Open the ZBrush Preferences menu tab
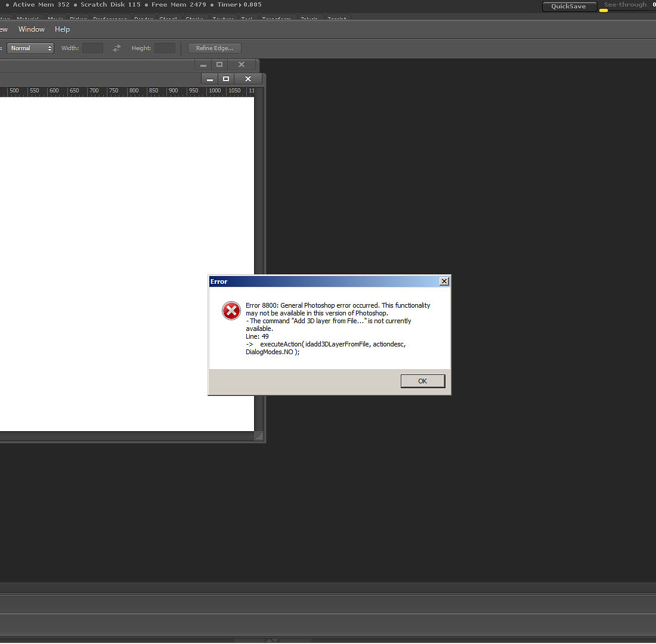656x644 pixels. [x=110, y=18]
